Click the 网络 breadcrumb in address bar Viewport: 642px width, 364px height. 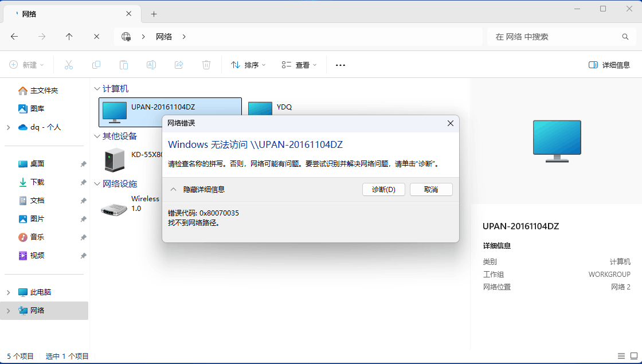(164, 37)
